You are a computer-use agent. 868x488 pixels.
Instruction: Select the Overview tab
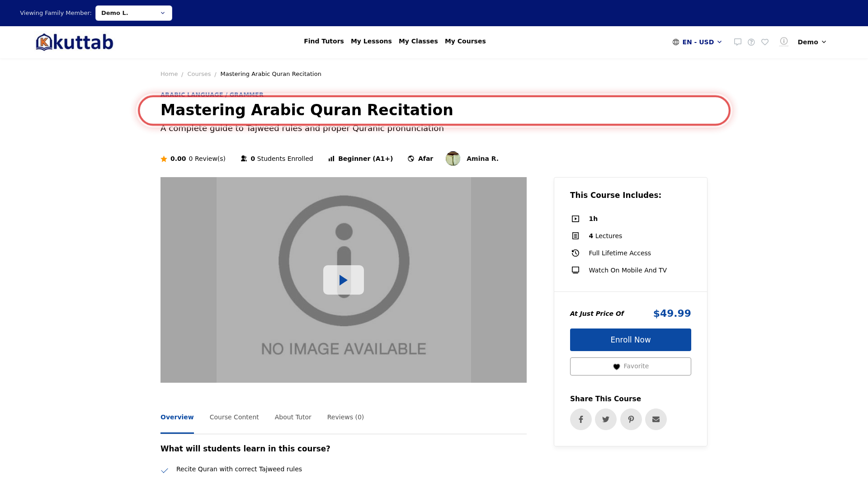point(177,417)
